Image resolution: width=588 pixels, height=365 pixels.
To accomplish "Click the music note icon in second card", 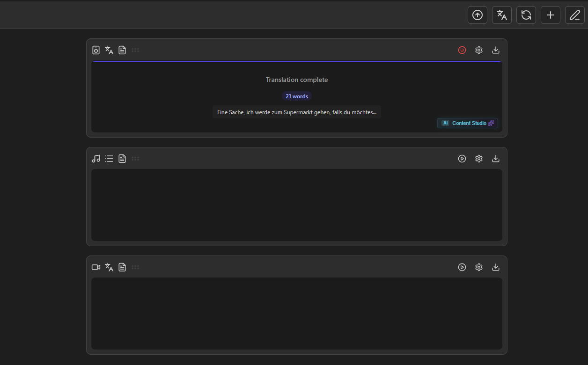I will tap(96, 159).
